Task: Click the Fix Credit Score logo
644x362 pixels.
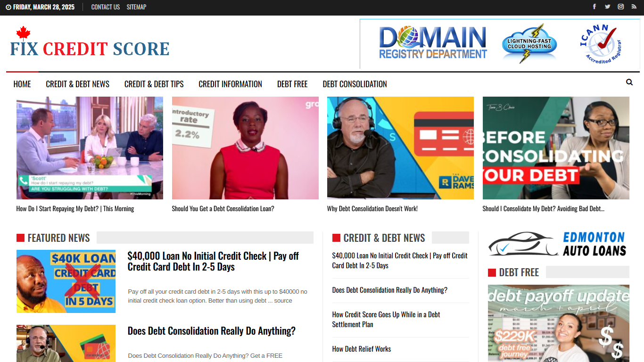Action: point(90,42)
